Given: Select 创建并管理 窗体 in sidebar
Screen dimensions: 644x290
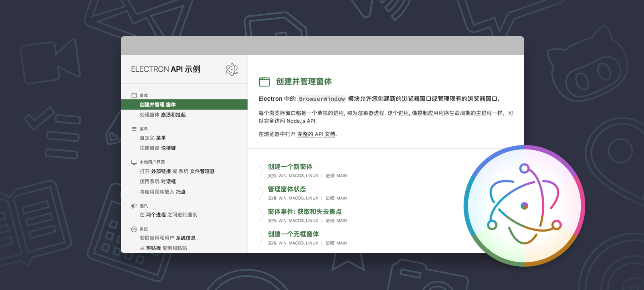Looking at the screenshot, I should [184, 104].
